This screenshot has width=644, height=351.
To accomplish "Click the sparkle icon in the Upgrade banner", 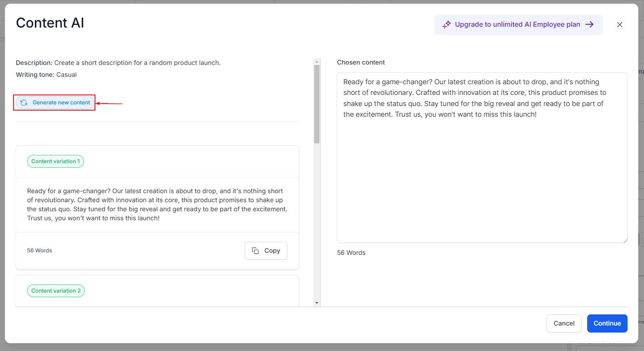I will click(x=446, y=25).
